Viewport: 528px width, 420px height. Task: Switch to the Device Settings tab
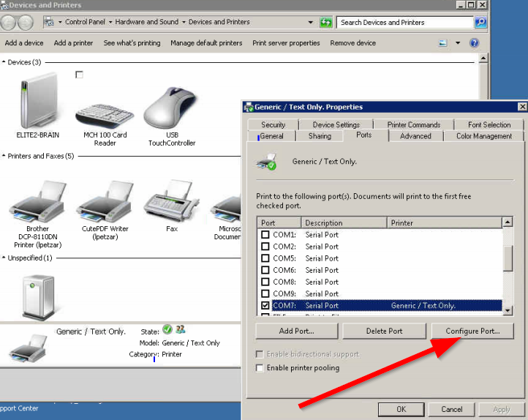[336, 125]
